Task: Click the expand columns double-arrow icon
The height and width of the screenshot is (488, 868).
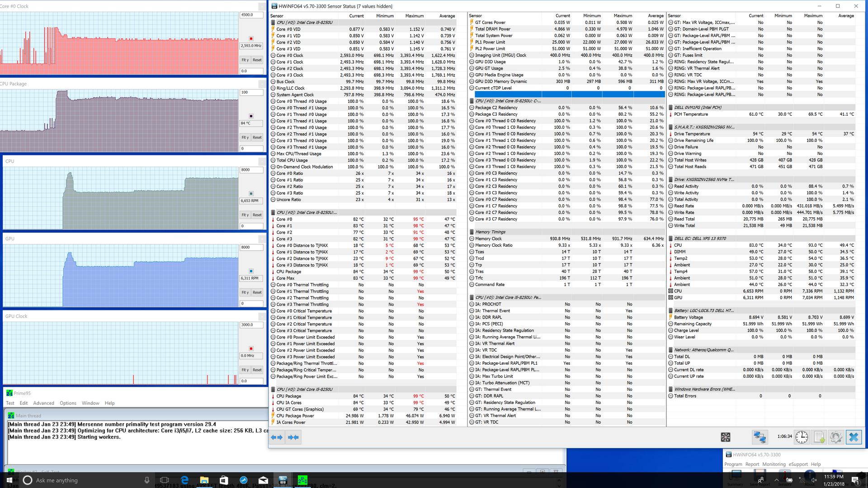Action: (277, 437)
